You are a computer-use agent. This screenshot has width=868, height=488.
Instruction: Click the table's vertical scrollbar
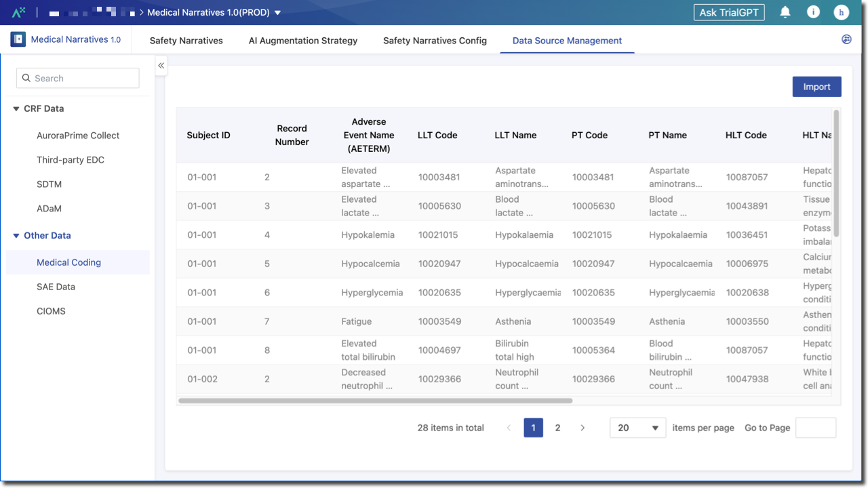[x=837, y=173]
